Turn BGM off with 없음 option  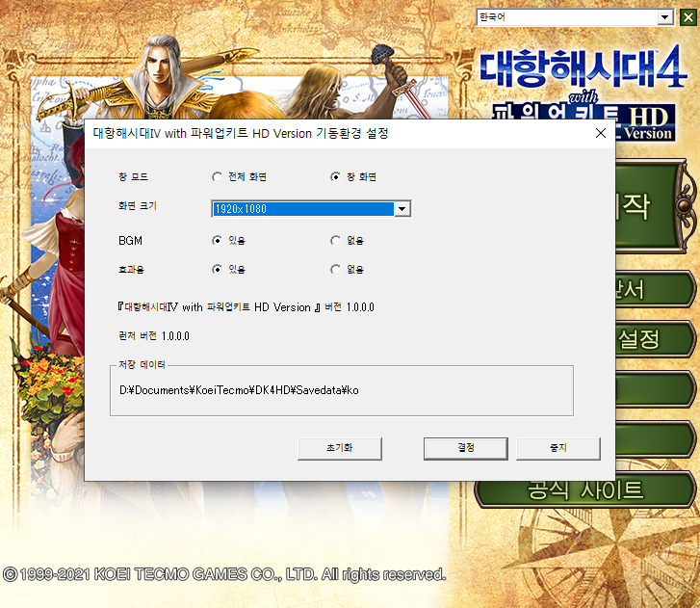335,241
